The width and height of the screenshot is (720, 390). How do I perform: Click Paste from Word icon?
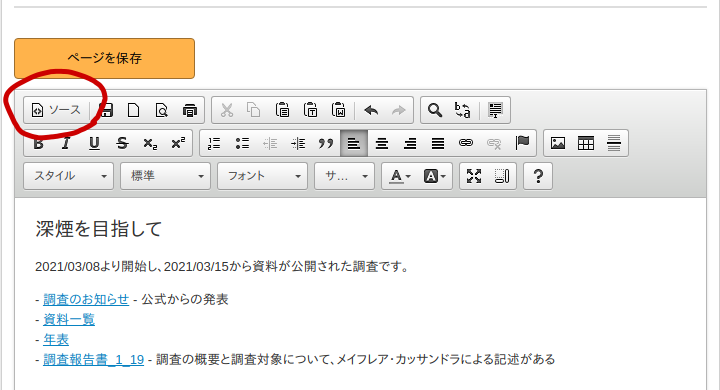point(338,110)
